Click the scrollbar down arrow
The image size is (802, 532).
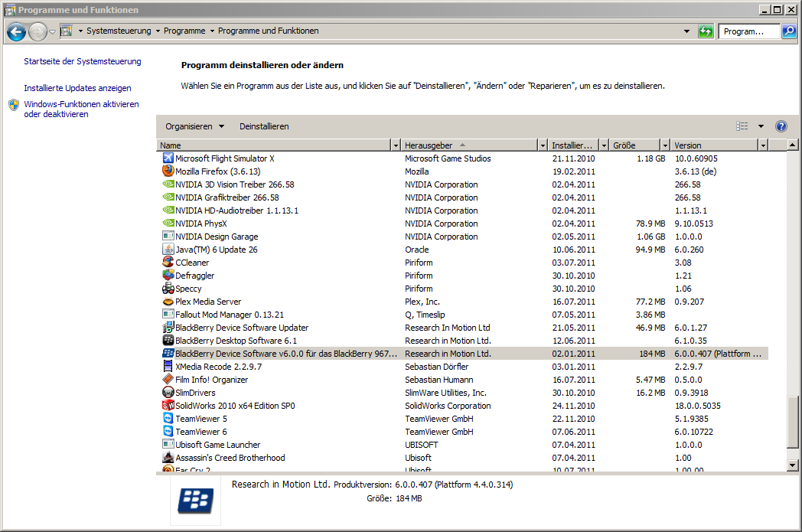(x=792, y=465)
